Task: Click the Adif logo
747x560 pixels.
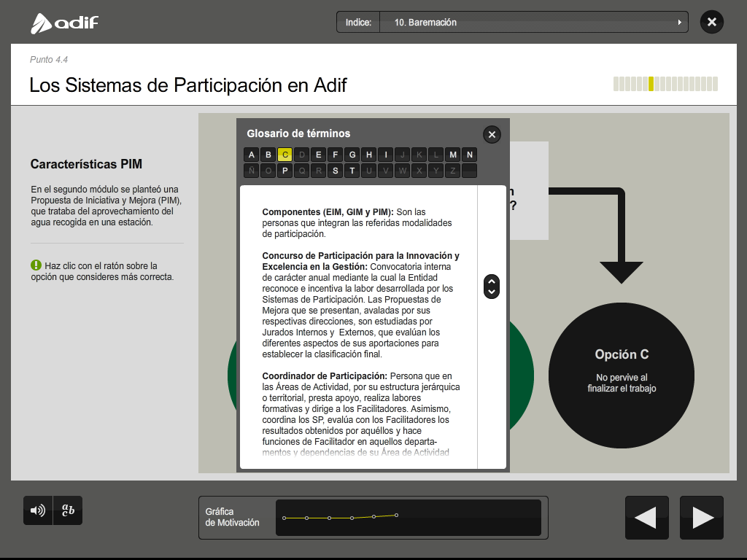Action: pos(64,23)
